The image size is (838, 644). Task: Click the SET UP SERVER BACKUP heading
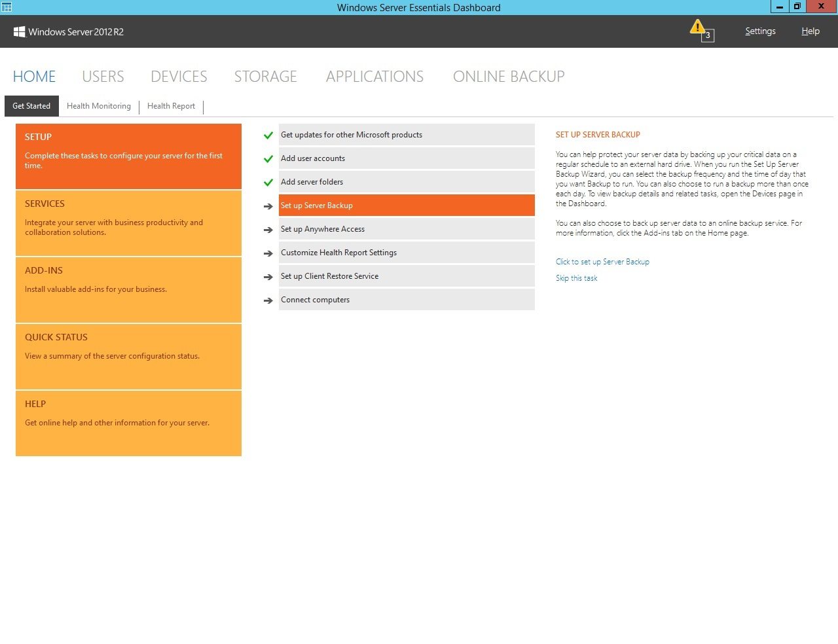[x=598, y=135]
